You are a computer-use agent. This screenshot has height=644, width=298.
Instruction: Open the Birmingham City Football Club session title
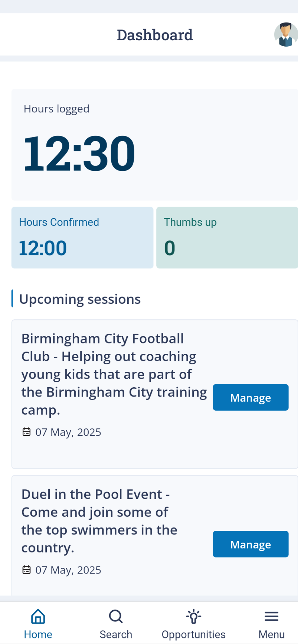coord(114,374)
